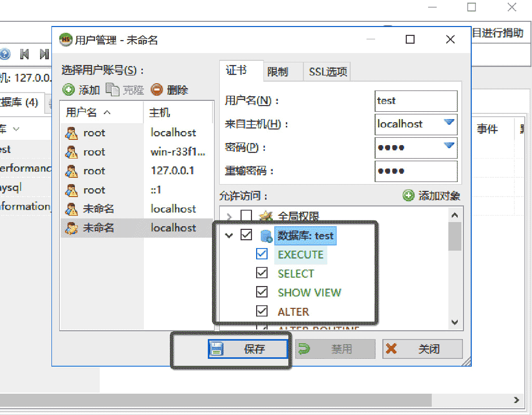Collapse the 数据库: test privileges tree

tap(229, 235)
